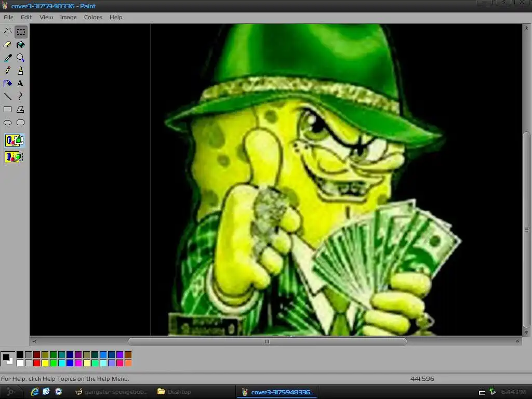This screenshot has width=532, height=399.
Task: Open the Edit menu
Action: point(26,17)
